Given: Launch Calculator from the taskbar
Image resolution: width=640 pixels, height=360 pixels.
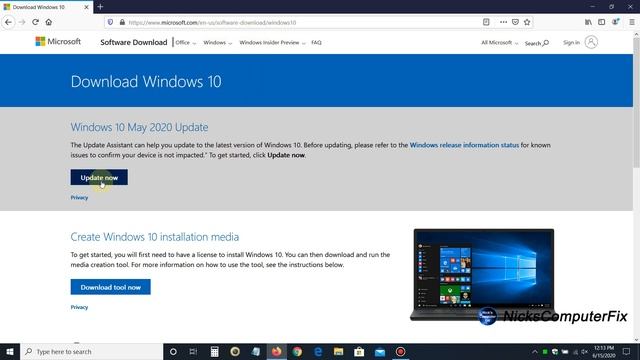Looking at the screenshot, I should pyautogui.click(x=214, y=351).
